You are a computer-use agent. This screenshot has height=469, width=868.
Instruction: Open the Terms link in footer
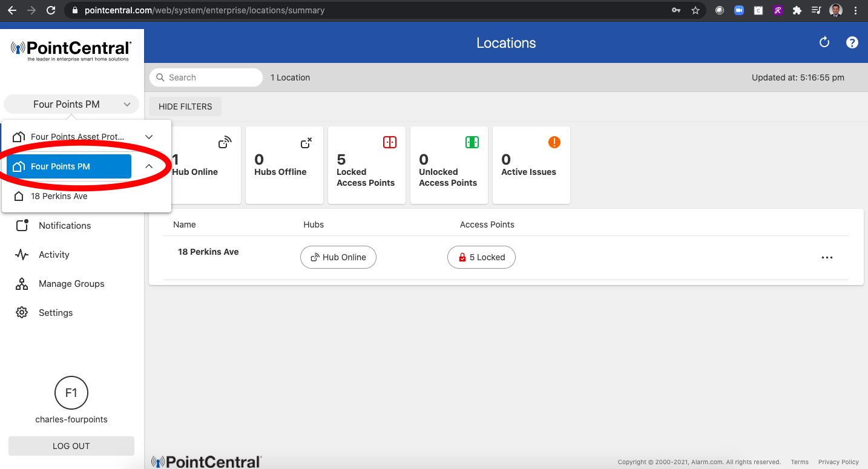800,462
